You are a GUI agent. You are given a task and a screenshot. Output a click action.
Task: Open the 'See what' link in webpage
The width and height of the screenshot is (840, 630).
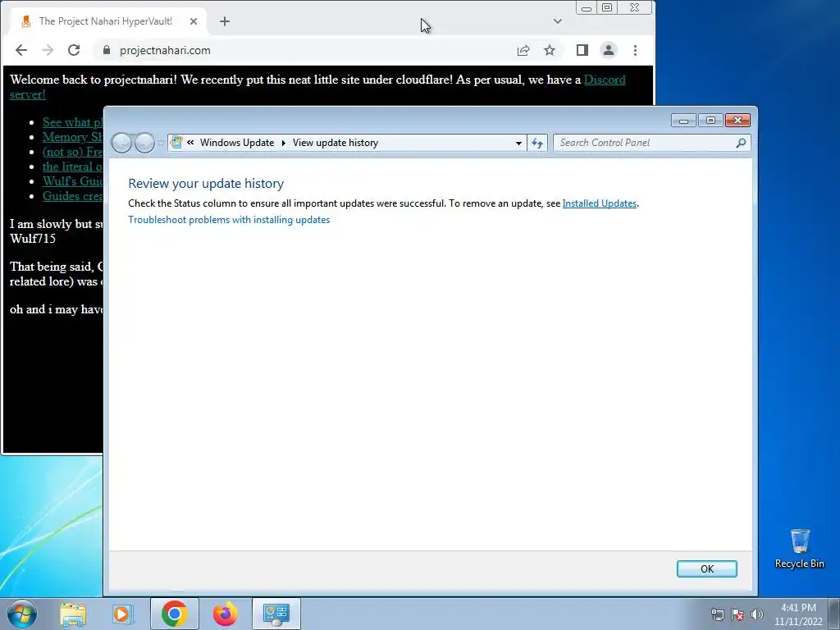[x=72, y=122]
